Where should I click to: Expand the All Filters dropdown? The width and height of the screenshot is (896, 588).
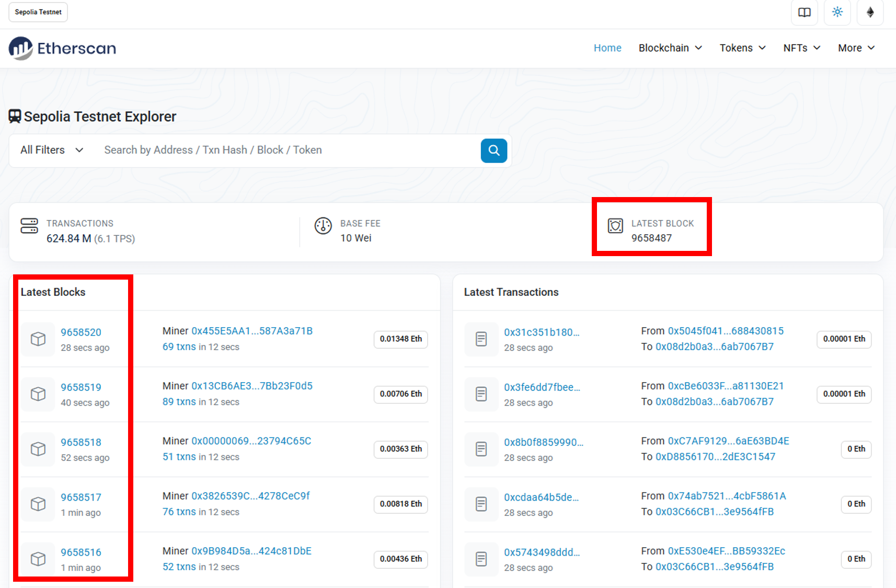(x=52, y=150)
